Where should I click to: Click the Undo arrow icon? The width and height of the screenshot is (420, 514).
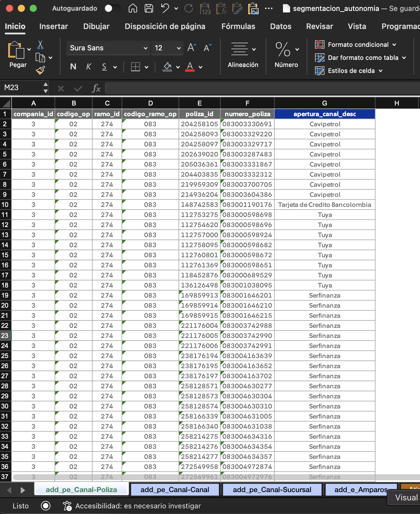tap(165, 8)
